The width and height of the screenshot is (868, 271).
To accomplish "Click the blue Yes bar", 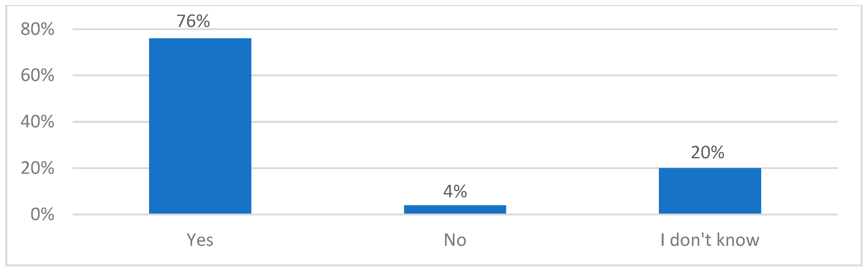I will (x=200, y=126).
